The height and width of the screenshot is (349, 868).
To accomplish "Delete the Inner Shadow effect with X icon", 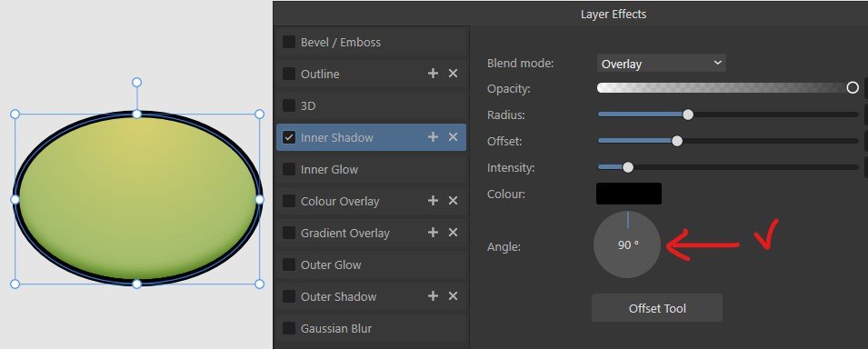I will [x=453, y=137].
